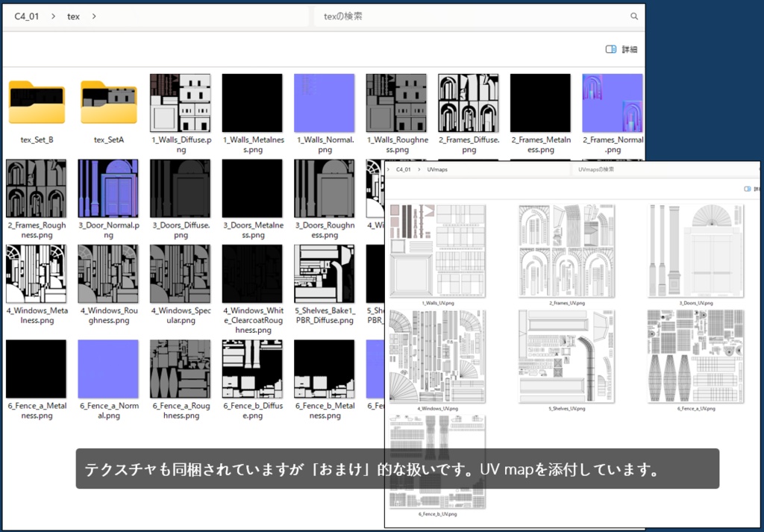Click the file name label 1_Walls_Diffuse.png

pos(181,145)
